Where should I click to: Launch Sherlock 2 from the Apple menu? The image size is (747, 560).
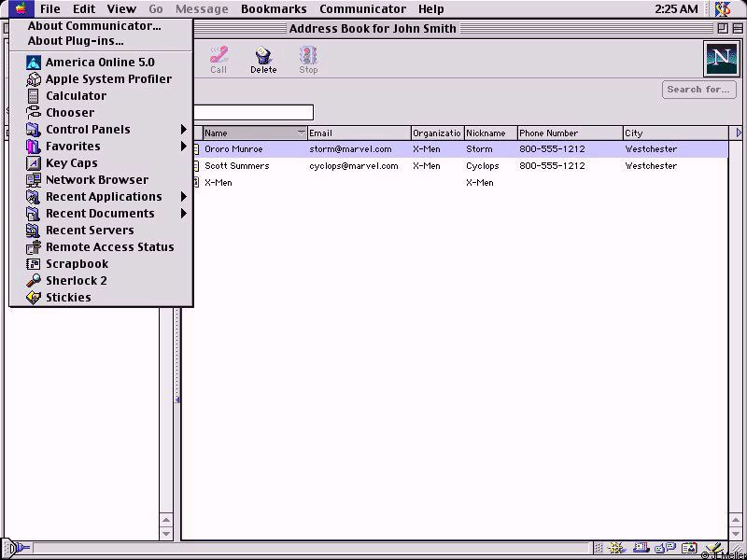[76, 281]
